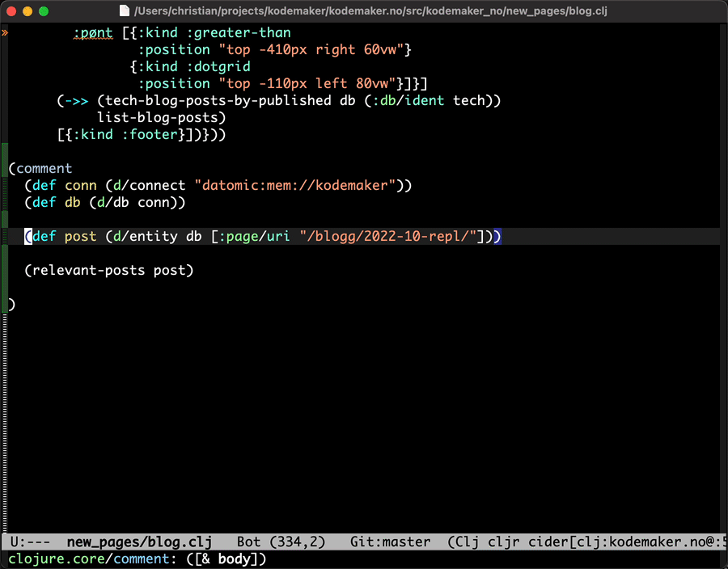Click the highlighted opening paren before def post
Image resolution: width=728 pixels, height=569 pixels.
28,236
